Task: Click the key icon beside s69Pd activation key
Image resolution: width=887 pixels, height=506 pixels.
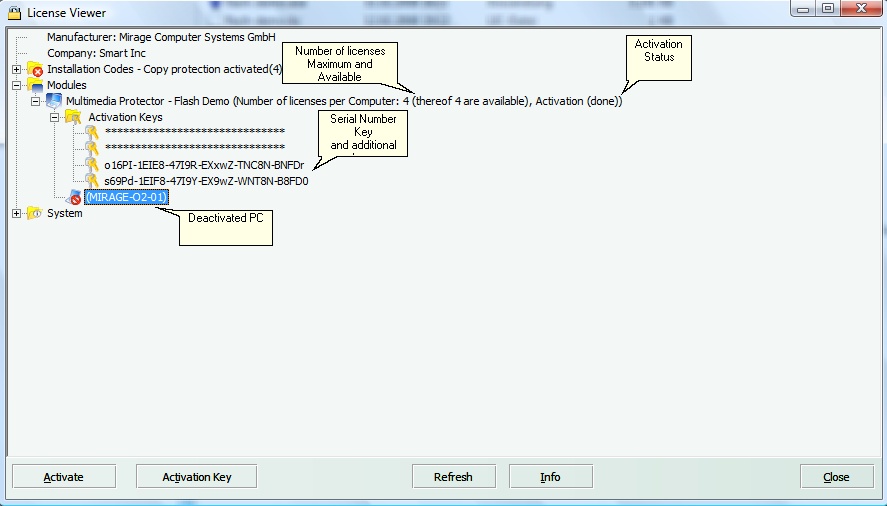Action: [92, 181]
